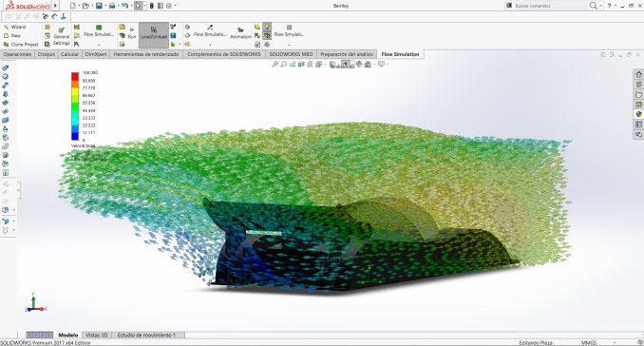Viewport: 644px width, 346px height.
Task: Click the blue swatch in velocity legend
Action: (x=75, y=136)
